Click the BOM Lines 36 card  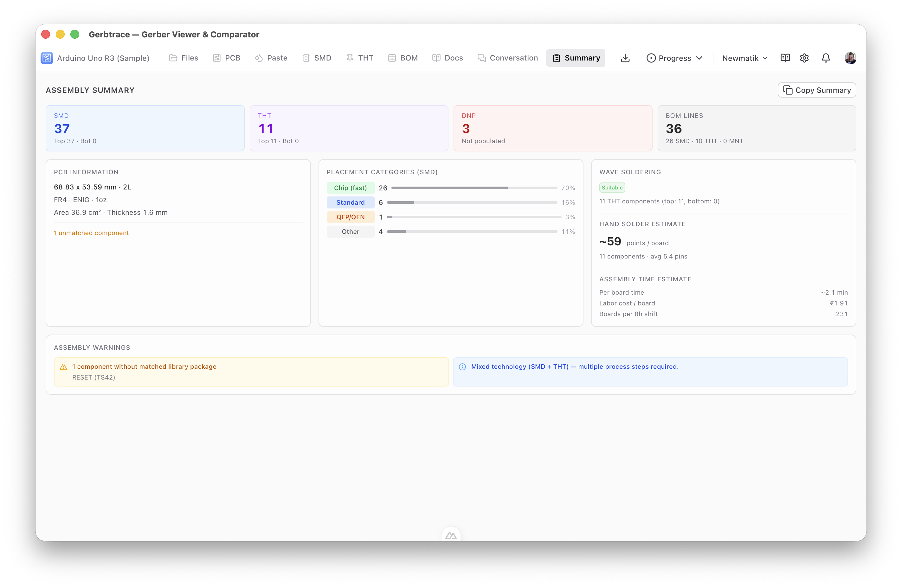[x=757, y=128]
